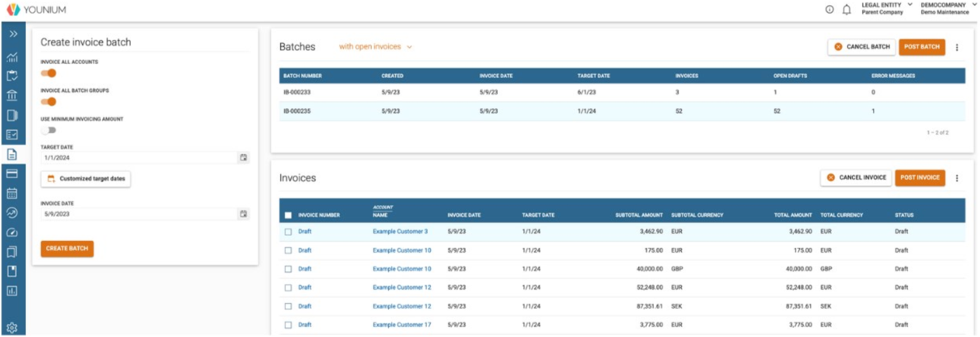Screen dimensions: 980x337
Task: Open the clipboard-check icon in sidebar
Action: (12, 75)
